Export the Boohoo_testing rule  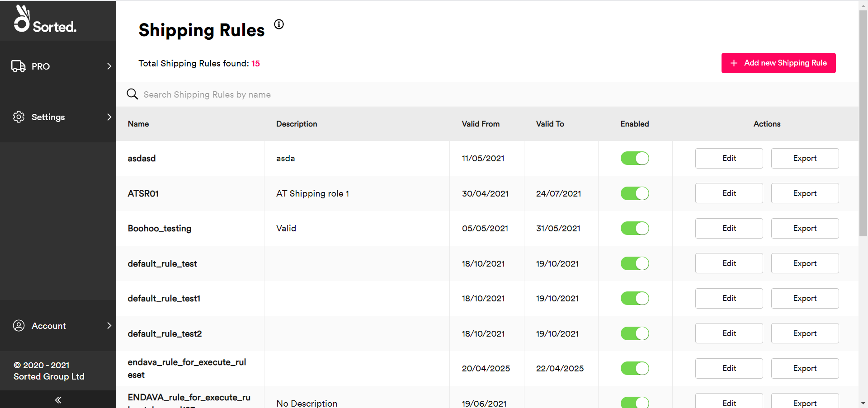pyautogui.click(x=805, y=228)
